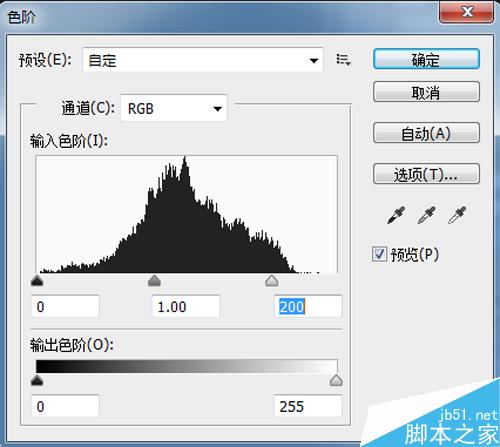
Task: Click the input shadow field showing 0
Action: click(x=65, y=306)
